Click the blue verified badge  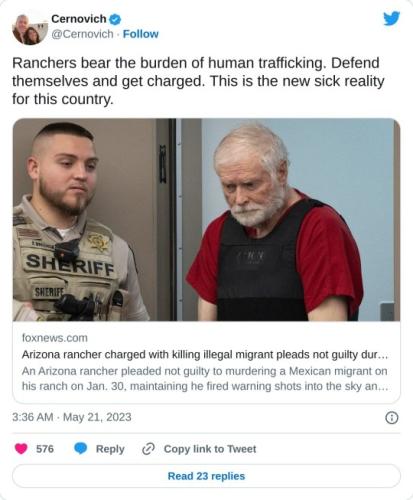point(115,19)
